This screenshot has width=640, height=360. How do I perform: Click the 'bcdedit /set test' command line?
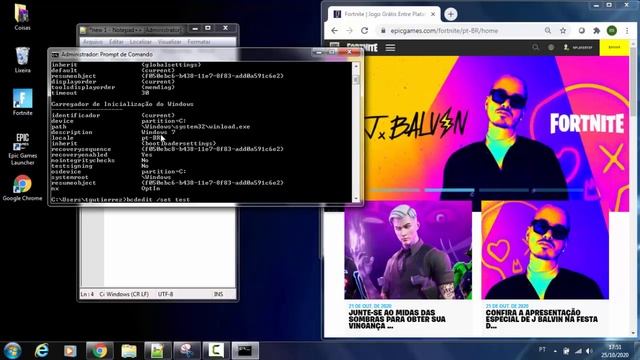pyautogui.click(x=120, y=199)
